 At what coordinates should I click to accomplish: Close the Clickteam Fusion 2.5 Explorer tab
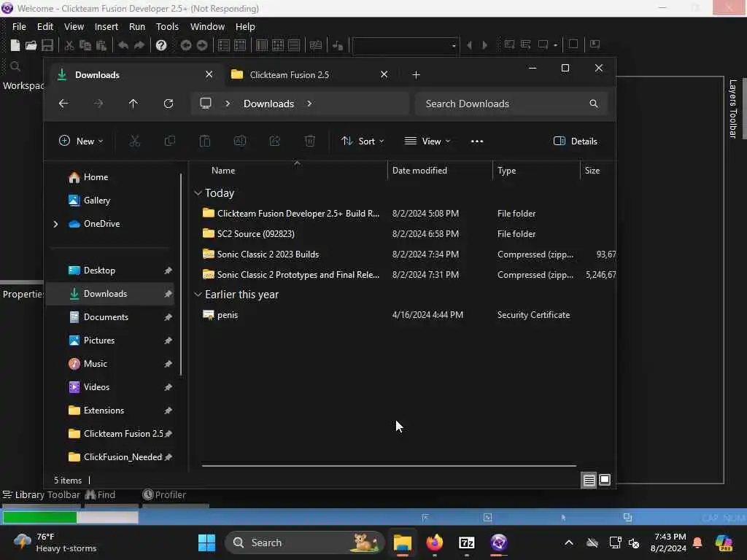(384, 74)
